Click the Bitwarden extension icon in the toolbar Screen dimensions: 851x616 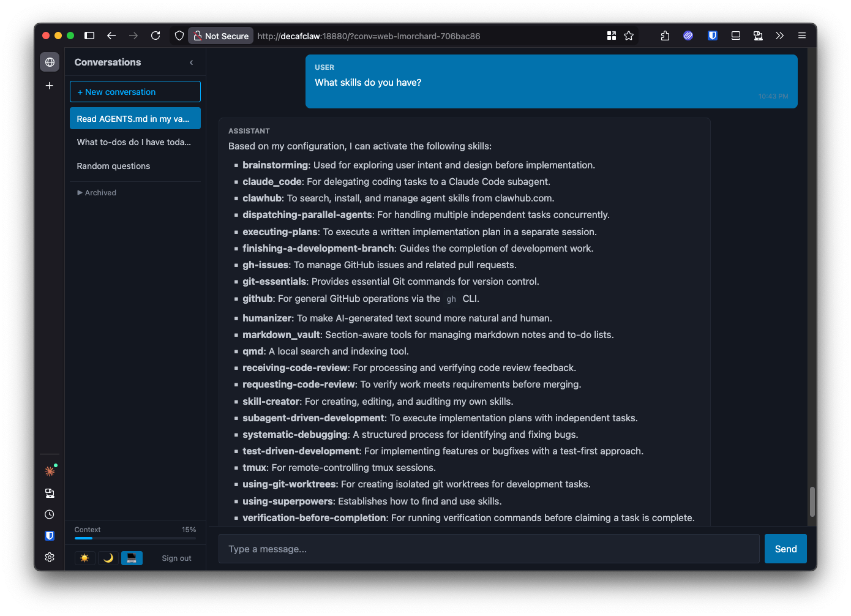[x=712, y=36]
